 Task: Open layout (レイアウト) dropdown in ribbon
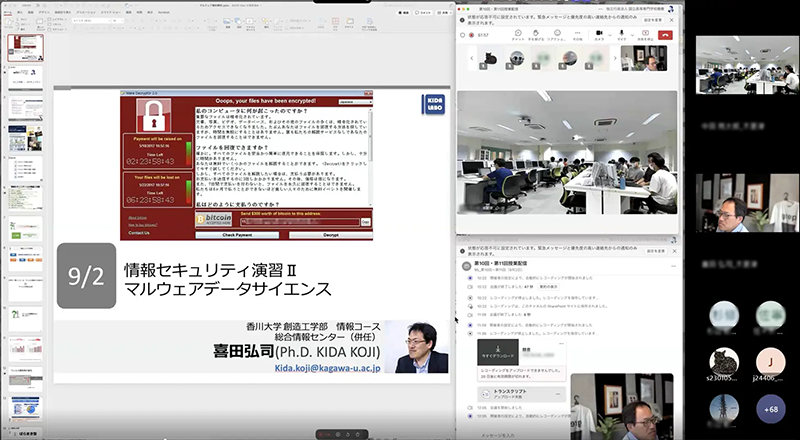point(58,20)
